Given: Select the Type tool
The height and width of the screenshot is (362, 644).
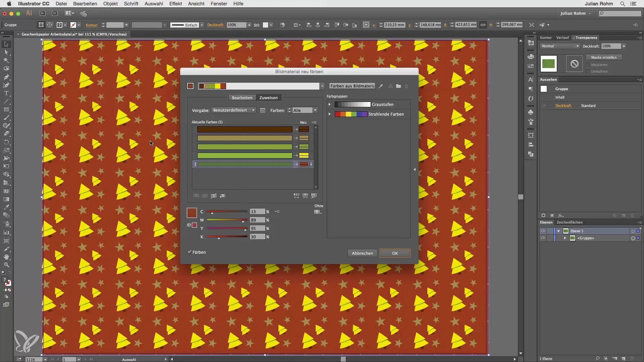Looking at the screenshot, I should click(6, 93).
